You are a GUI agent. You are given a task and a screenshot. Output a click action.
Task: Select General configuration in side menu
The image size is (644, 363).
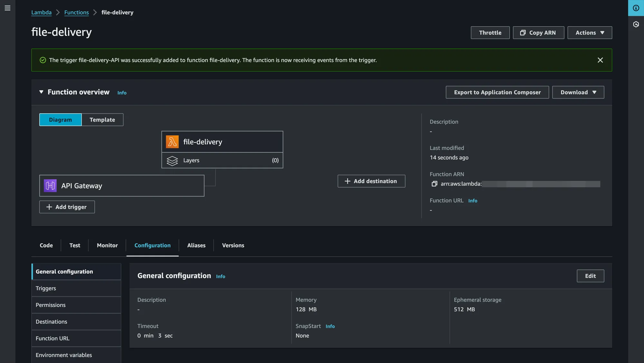click(76, 272)
